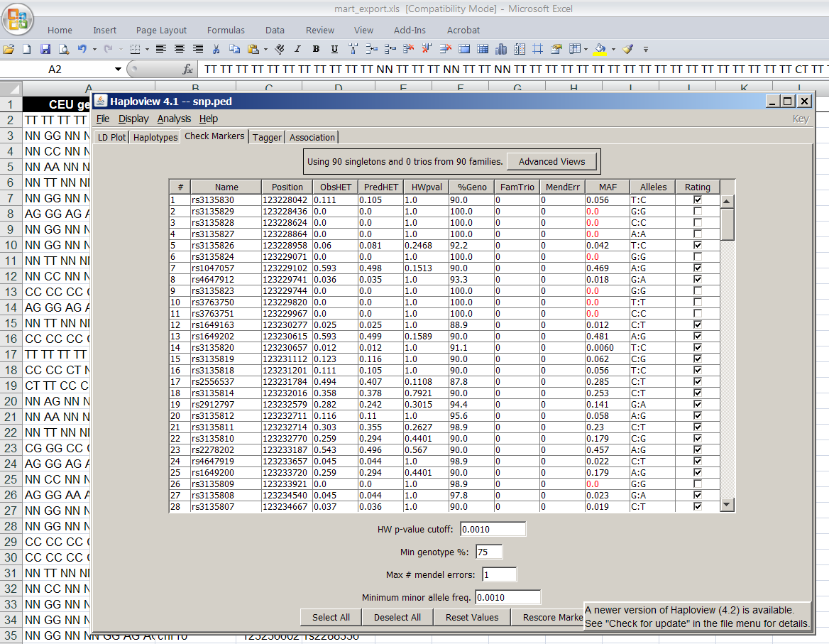
Task: Align text left in Excel toolbar
Action: click(161, 49)
